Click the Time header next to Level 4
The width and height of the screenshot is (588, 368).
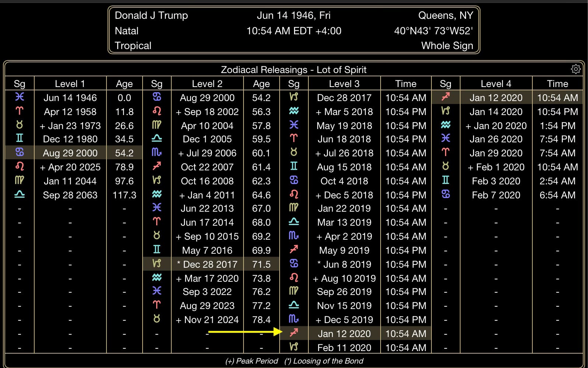point(557,84)
